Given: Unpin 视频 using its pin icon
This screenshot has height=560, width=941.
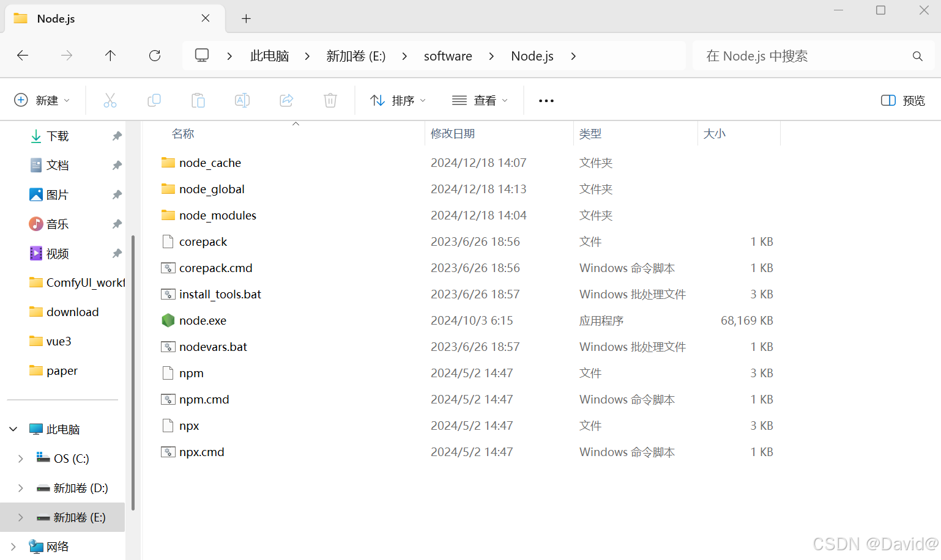Looking at the screenshot, I should pos(117,253).
